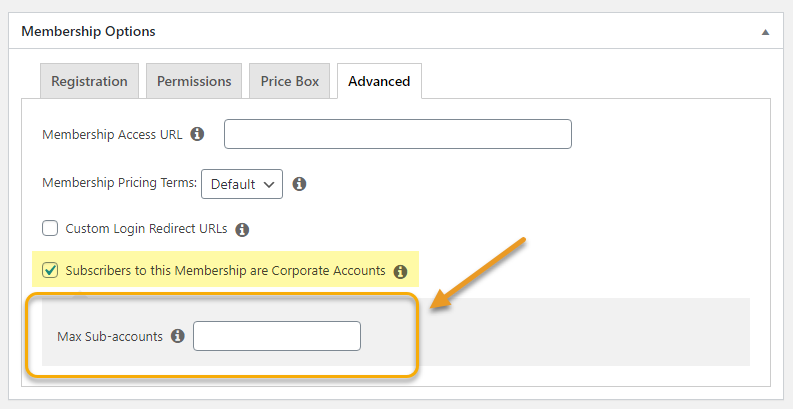
Task: Click the 'Subscribers to this Membership are Corporate Accounts' label
Action: click(226, 270)
